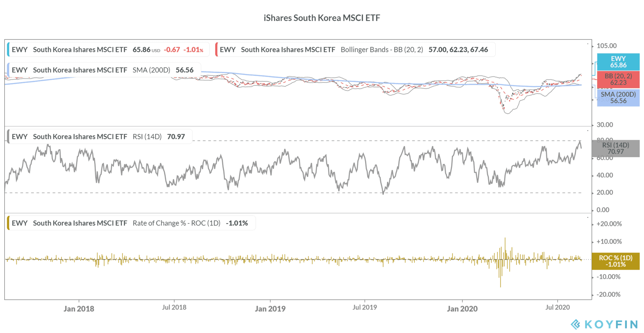This screenshot has width=644, height=333.
Task: Select the SMA (200D) 56.56 legend
Action: tap(104, 70)
